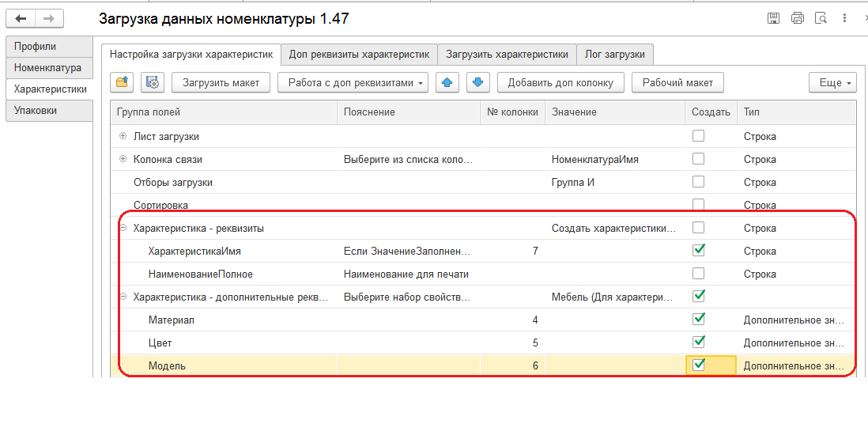Uncheck Создать for ХарактеристикаИмя
The height and width of the screenshot is (443, 868).
(699, 250)
